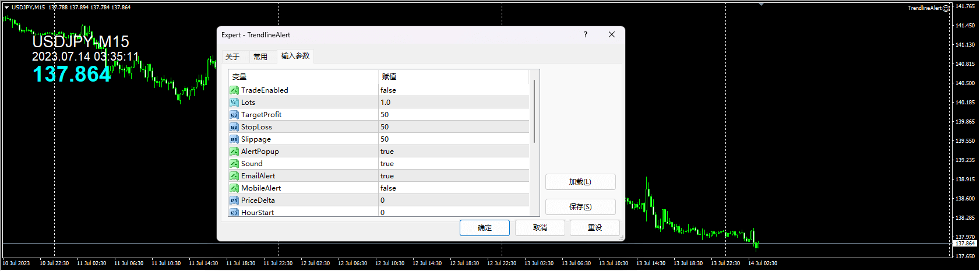Toggle the EmailAlert value set to true

tap(387, 176)
